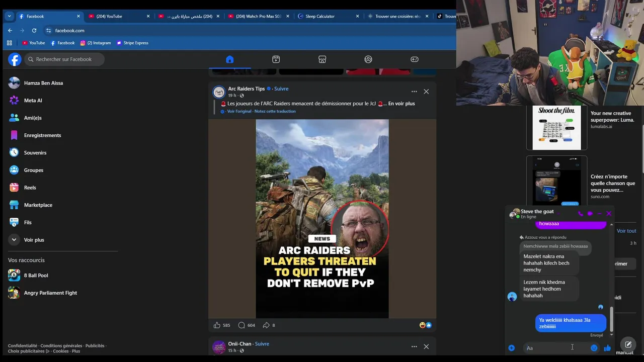Viewport: 644px width, 362px height.
Task: Open the browser apps grid in bookmarks bar
Action: click(9, 43)
